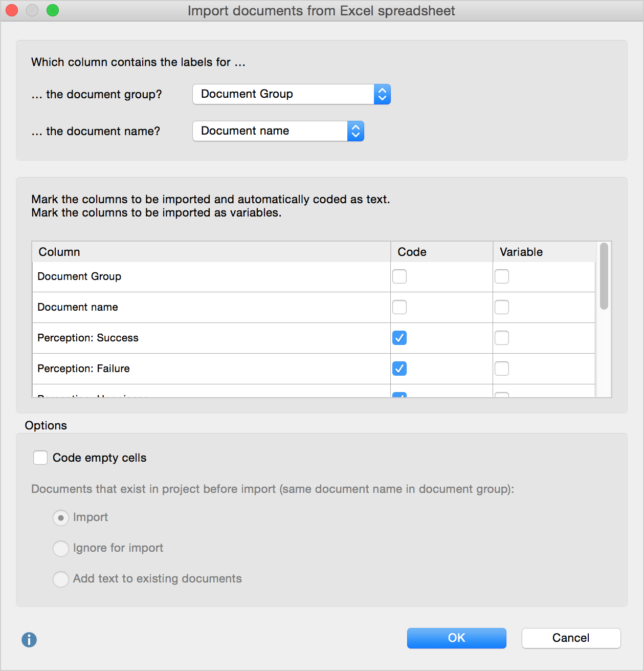Click the Variable column header
This screenshot has width=644, height=671.
[543, 252]
